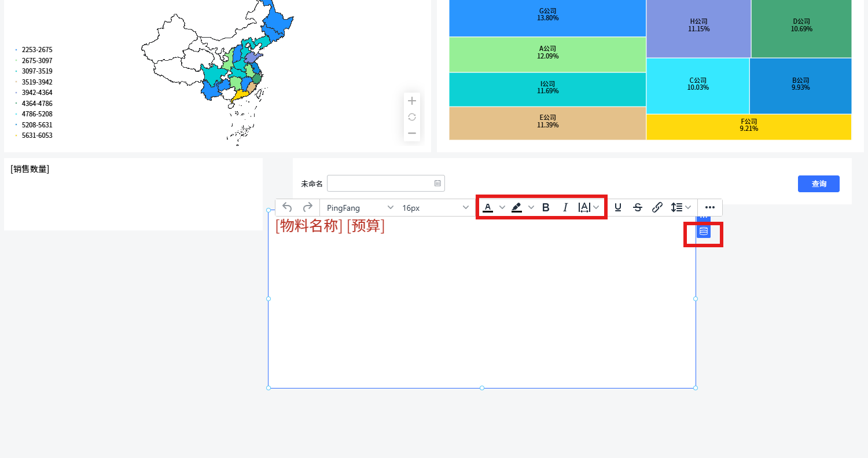Click the text color A icon

click(488, 207)
